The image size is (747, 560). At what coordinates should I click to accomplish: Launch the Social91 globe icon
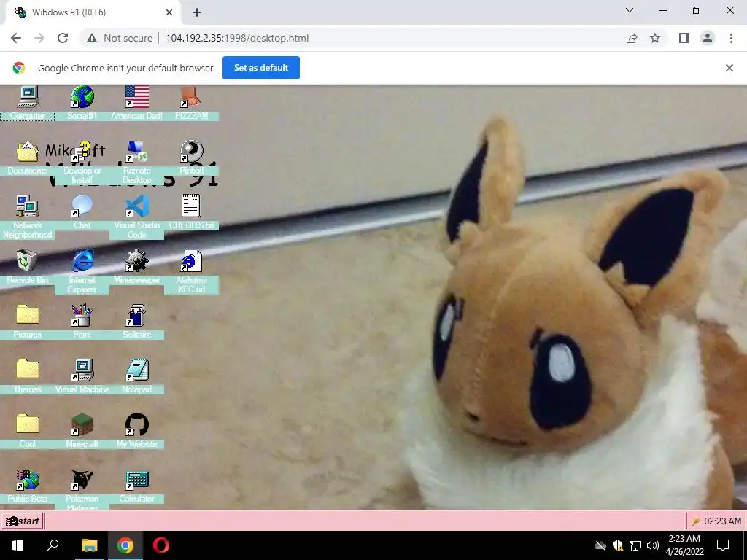tap(82, 97)
